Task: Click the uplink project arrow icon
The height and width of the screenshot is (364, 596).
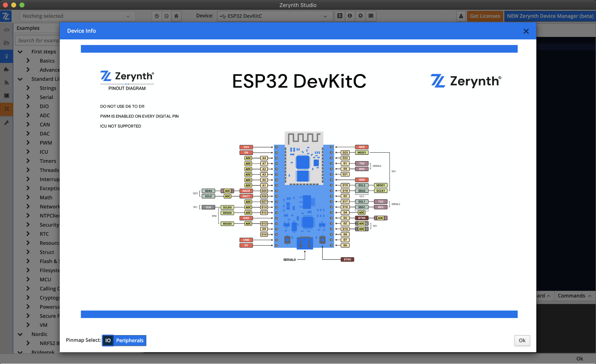Action: [x=167, y=16]
